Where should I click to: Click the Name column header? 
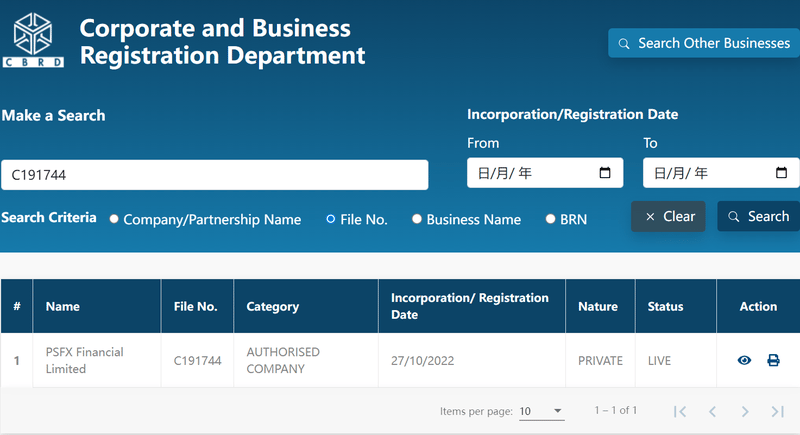[x=97, y=306]
